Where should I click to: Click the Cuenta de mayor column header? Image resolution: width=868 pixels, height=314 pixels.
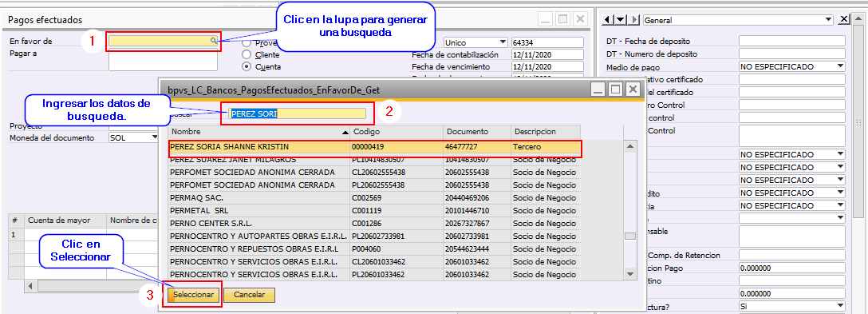(66, 221)
